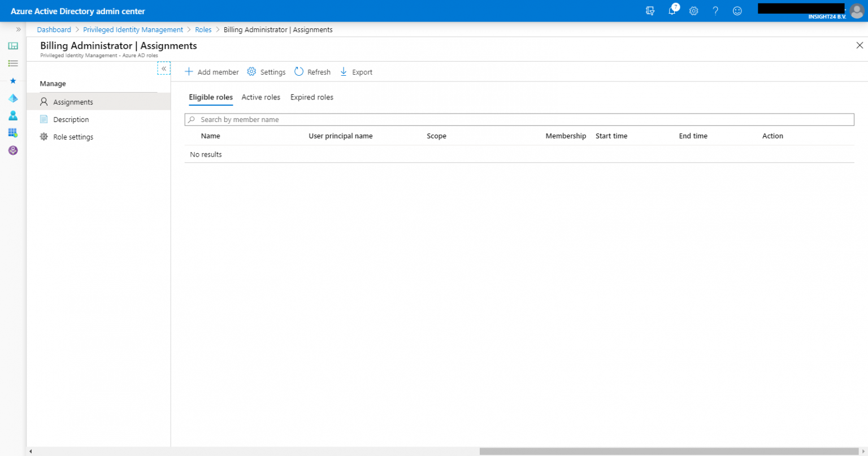Screen dimensions: 868x456
Task: Open the Users icon in the sidebar
Action: 13,115
